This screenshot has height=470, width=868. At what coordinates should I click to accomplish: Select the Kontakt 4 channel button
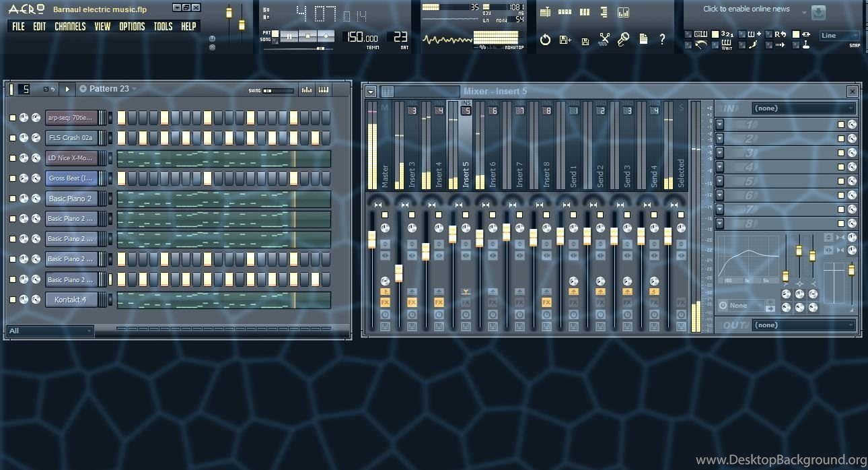[71, 300]
